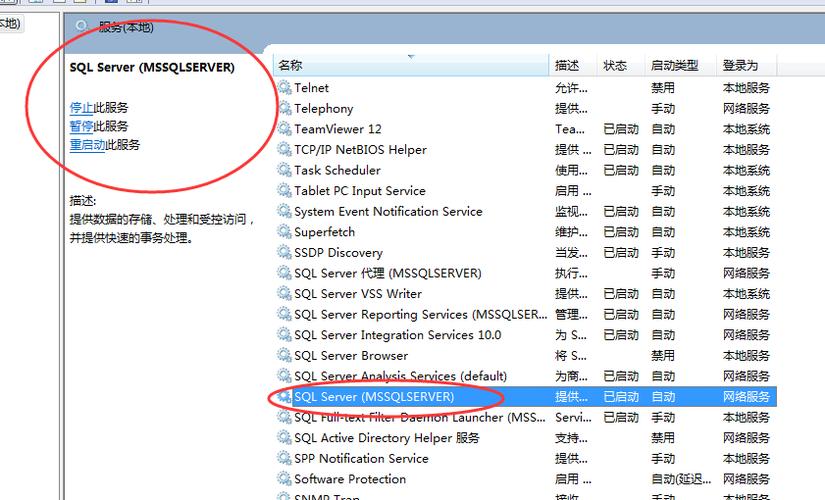Click the SSDP Discovery service gear icon
The height and width of the screenshot is (500, 825).
(285, 252)
